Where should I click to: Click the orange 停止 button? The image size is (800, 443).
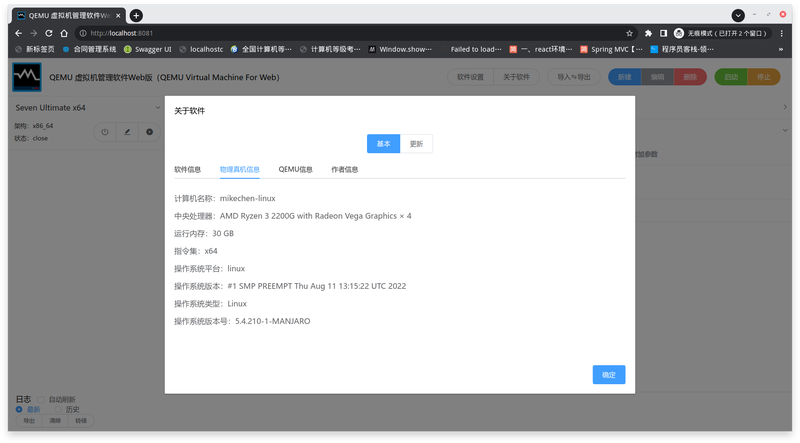(x=764, y=77)
